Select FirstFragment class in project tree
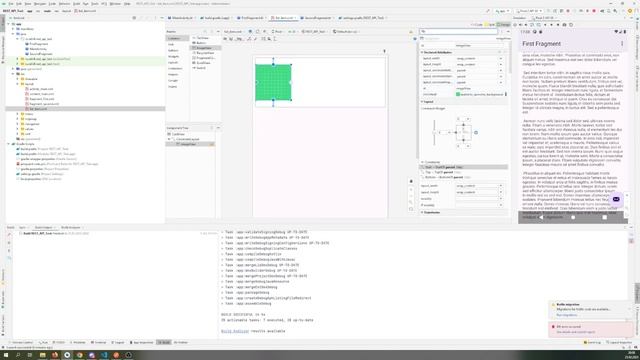The height and width of the screenshot is (360, 640). [38, 44]
